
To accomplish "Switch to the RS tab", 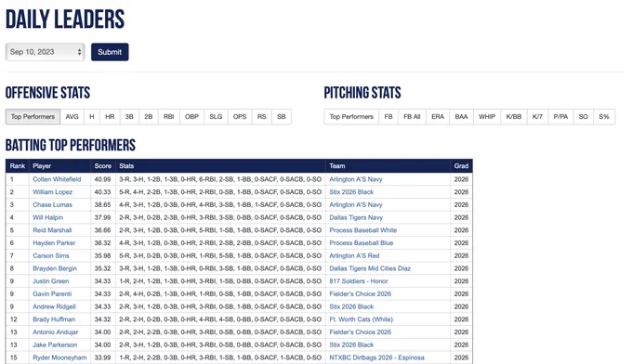I will [x=262, y=117].
